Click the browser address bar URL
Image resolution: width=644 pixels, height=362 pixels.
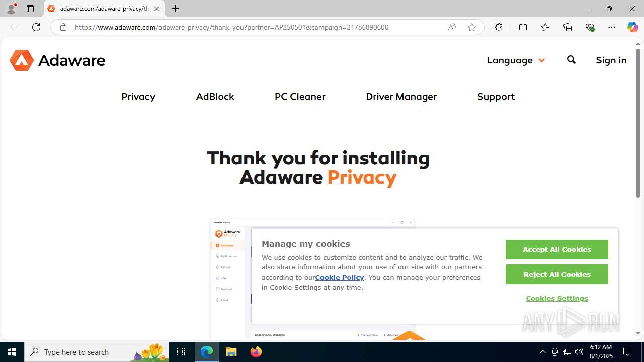point(231,27)
